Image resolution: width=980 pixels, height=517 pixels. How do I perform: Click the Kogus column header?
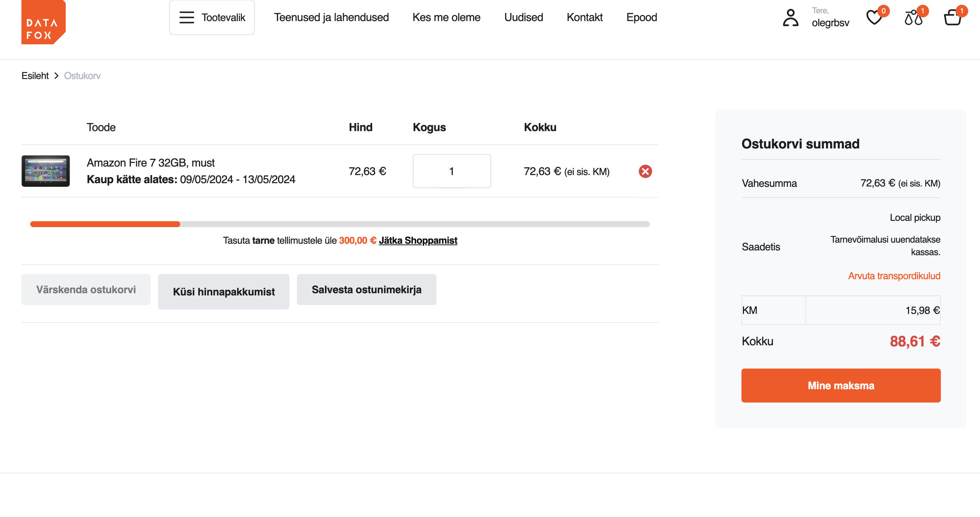[429, 127]
